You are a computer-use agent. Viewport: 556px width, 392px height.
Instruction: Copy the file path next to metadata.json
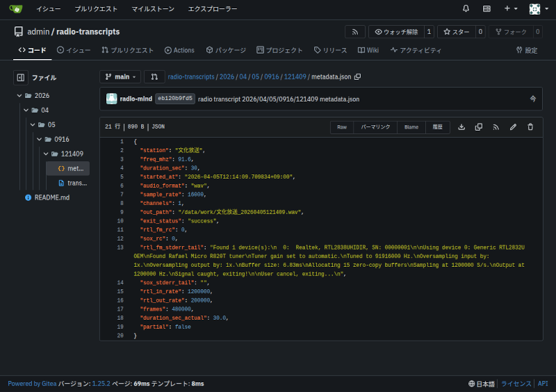pyautogui.click(x=358, y=76)
